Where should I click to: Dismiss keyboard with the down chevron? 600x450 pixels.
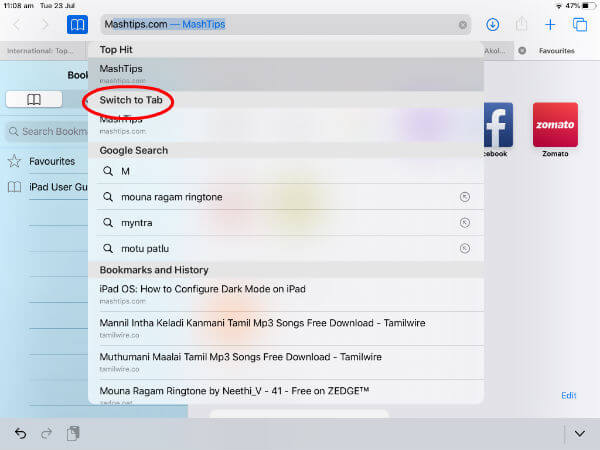pos(580,434)
